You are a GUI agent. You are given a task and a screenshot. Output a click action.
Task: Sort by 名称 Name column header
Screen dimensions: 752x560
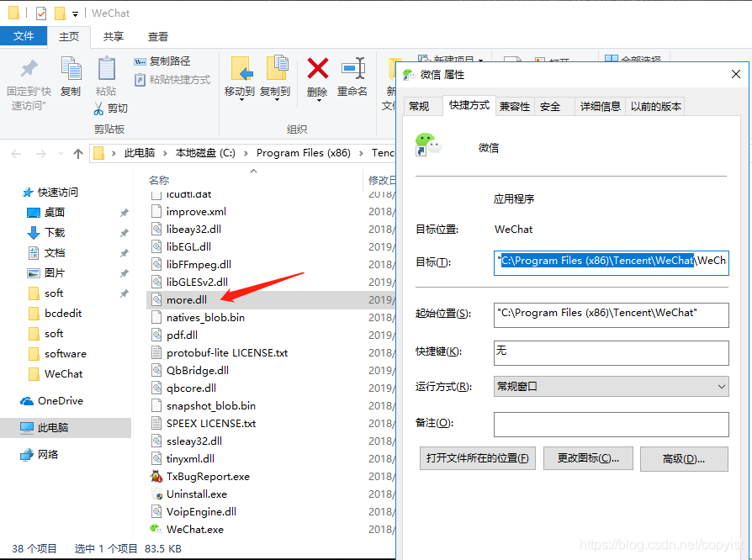pos(159,180)
